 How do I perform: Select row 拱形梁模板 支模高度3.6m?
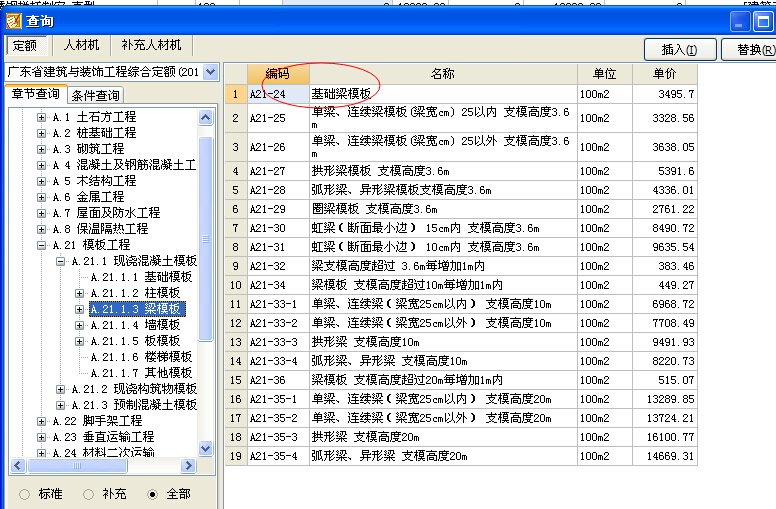(461, 171)
